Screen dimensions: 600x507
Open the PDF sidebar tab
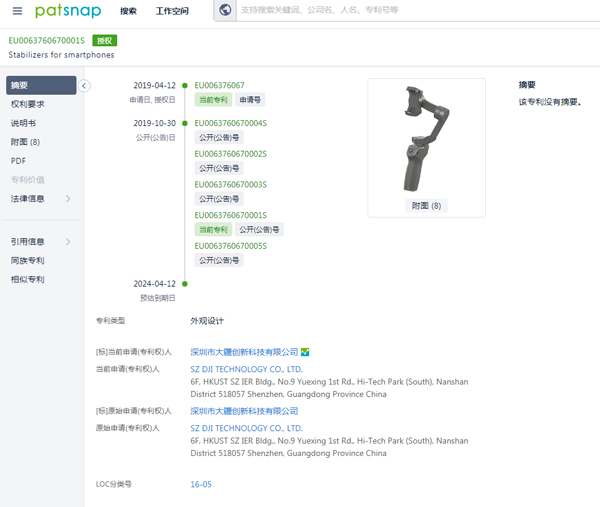(x=18, y=161)
